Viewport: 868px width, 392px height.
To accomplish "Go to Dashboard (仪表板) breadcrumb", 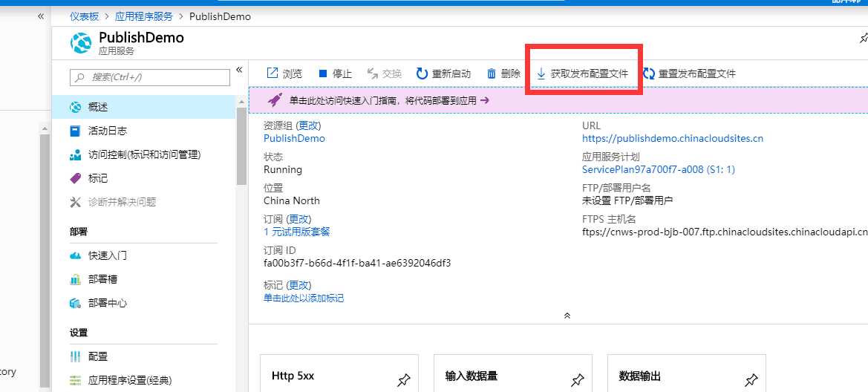I will 84,16.
